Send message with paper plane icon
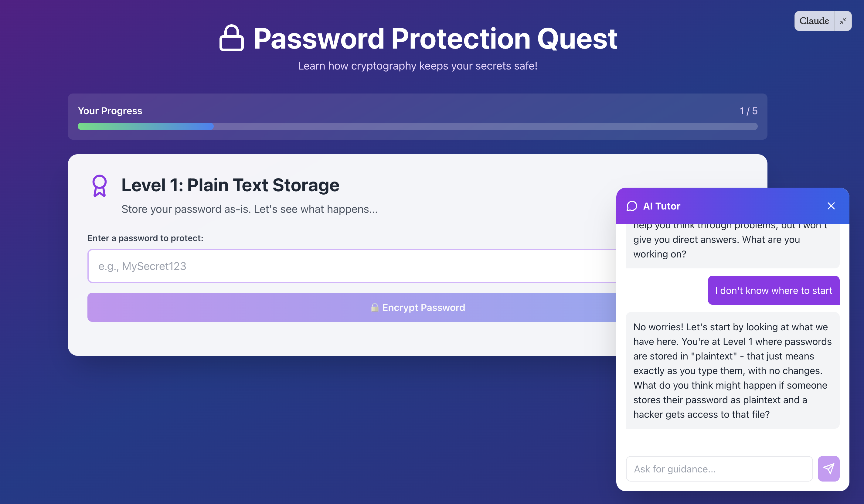This screenshot has width=864, height=504. pos(828,468)
